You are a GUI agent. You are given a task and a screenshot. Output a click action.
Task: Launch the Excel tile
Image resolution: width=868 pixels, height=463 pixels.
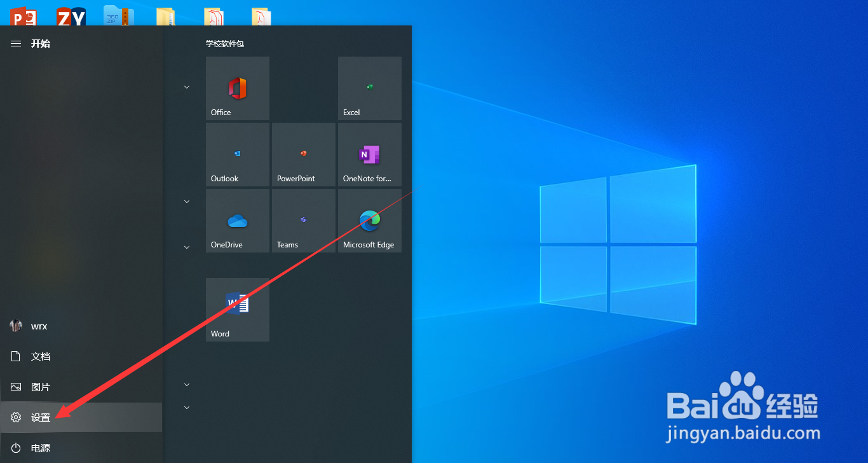pyautogui.click(x=370, y=88)
